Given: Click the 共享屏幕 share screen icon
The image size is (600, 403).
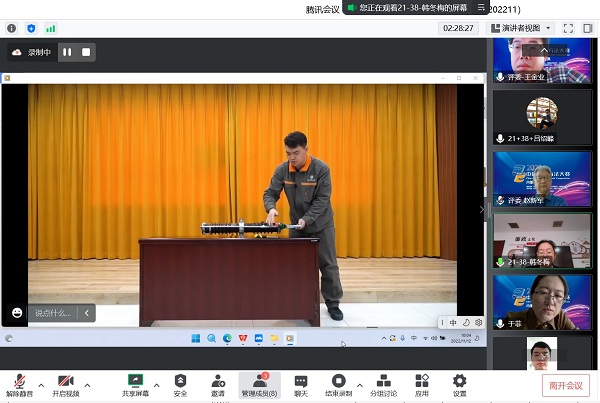Looking at the screenshot, I should tap(135, 381).
